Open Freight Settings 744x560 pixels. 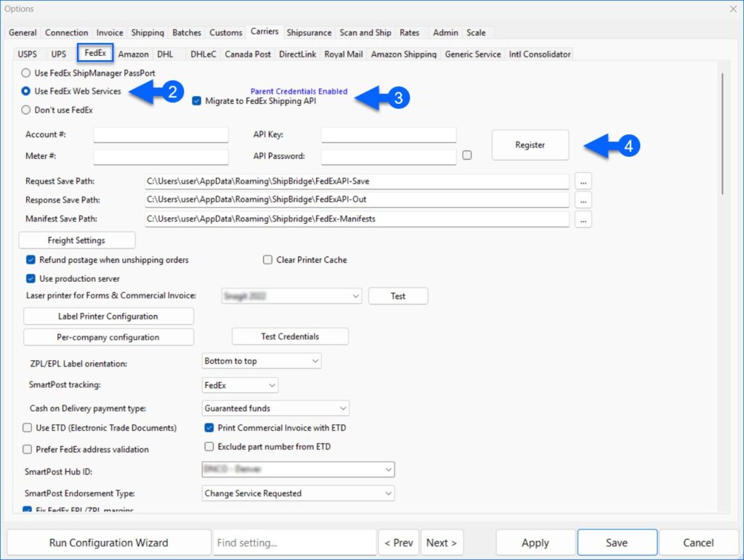[x=76, y=240]
